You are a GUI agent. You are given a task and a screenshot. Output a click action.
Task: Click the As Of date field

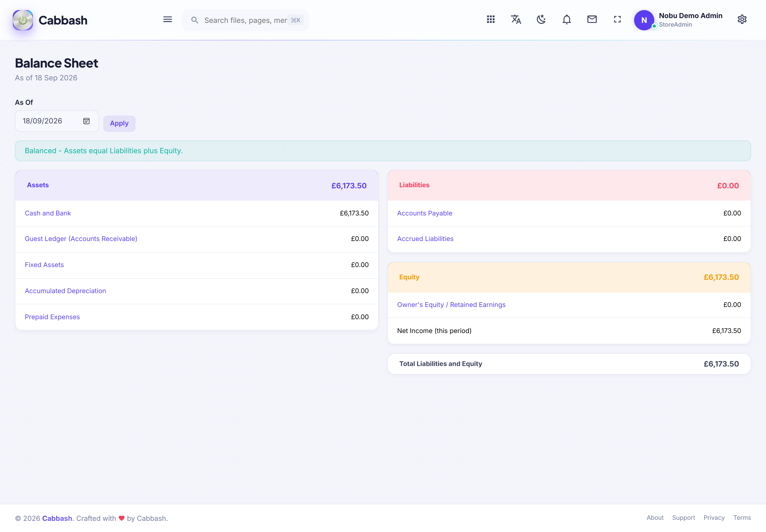[57, 121]
